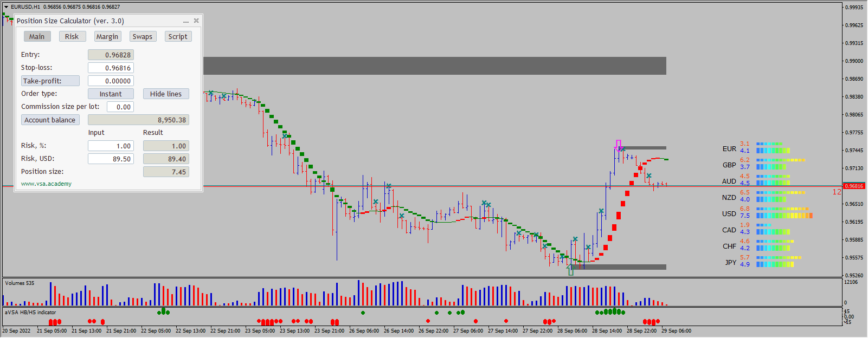The height and width of the screenshot is (338, 868).
Task: Click the Take-profit value field
Action: pos(111,81)
